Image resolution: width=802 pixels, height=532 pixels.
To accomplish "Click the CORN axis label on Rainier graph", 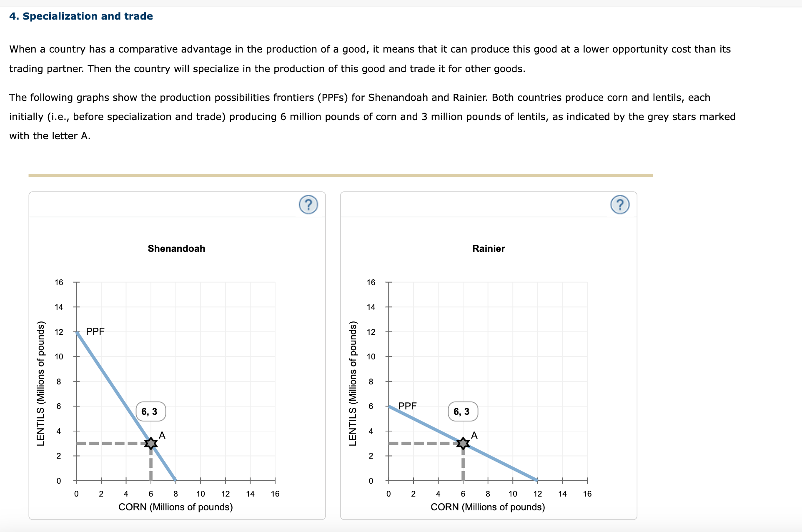I will click(488, 507).
